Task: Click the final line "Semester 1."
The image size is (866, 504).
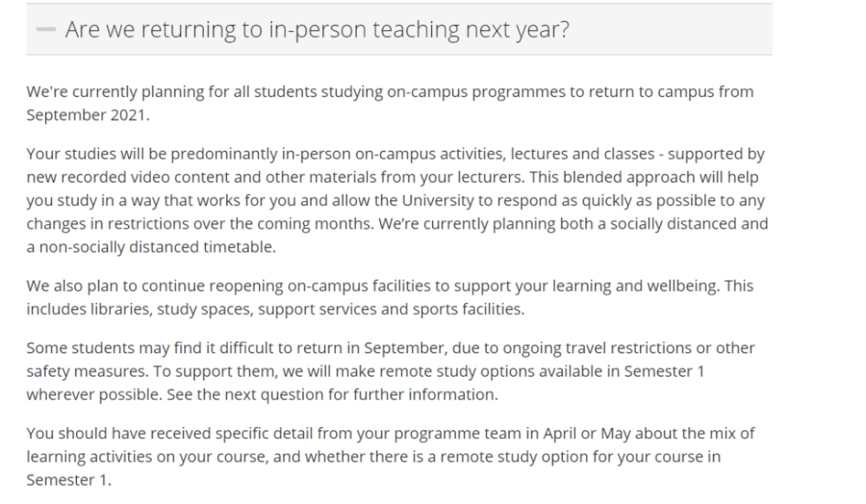Action: click(69, 480)
